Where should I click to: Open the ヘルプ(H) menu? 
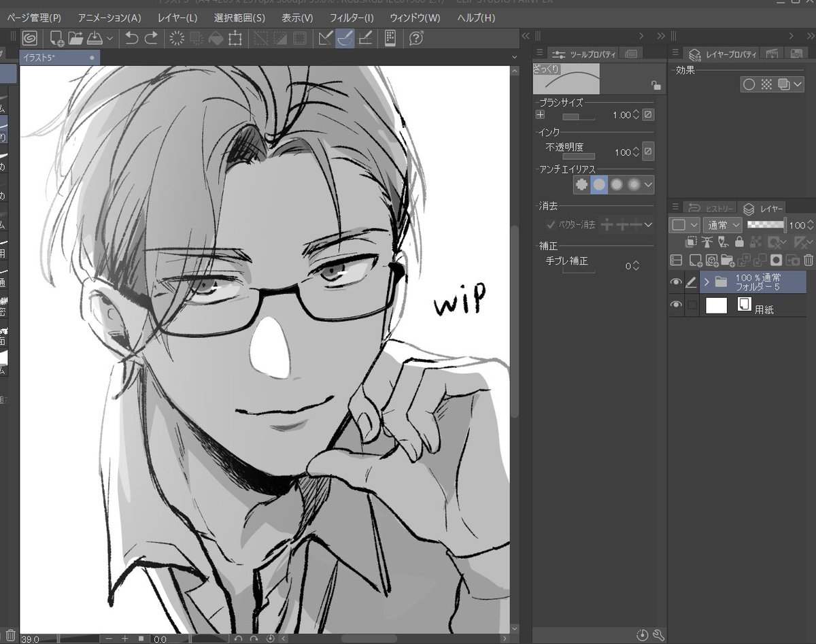click(476, 18)
